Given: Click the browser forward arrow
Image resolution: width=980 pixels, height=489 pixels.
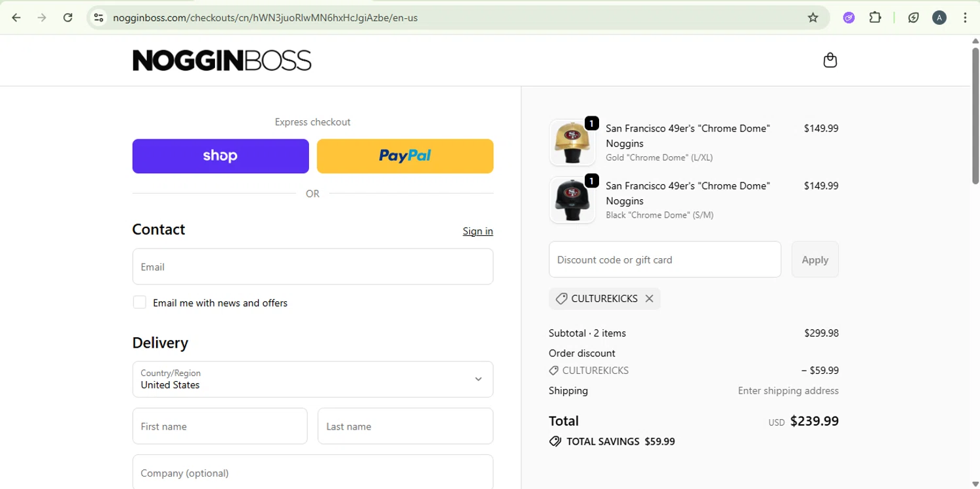Looking at the screenshot, I should point(42,18).
